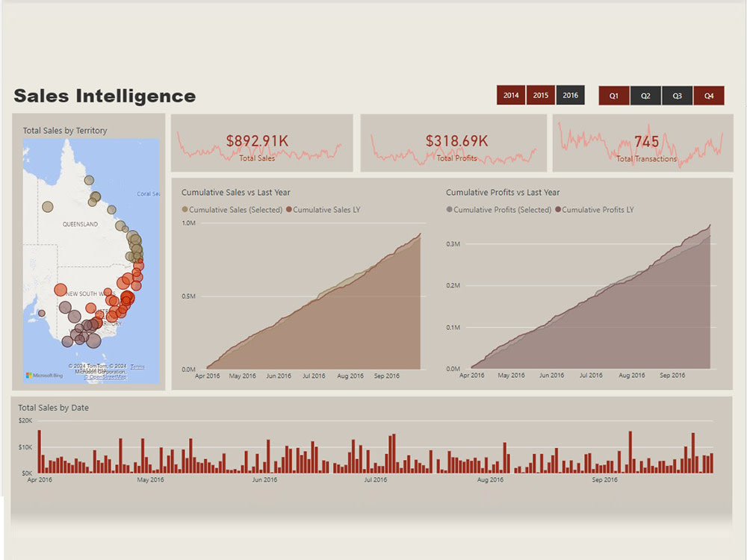Click the $318.69K Total Profits card

pyautogui.click(x=453, y=143)
